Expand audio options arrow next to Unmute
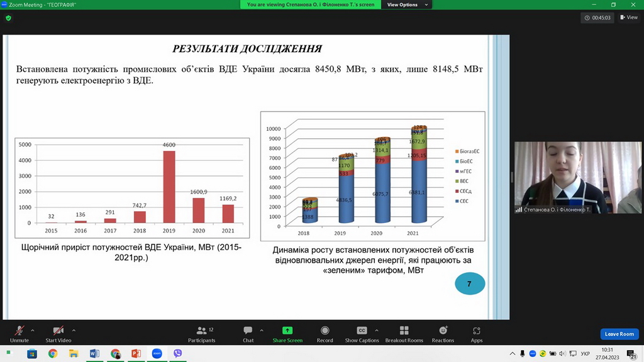The height and width of the screenshot is (362, 644). [33, 330]
